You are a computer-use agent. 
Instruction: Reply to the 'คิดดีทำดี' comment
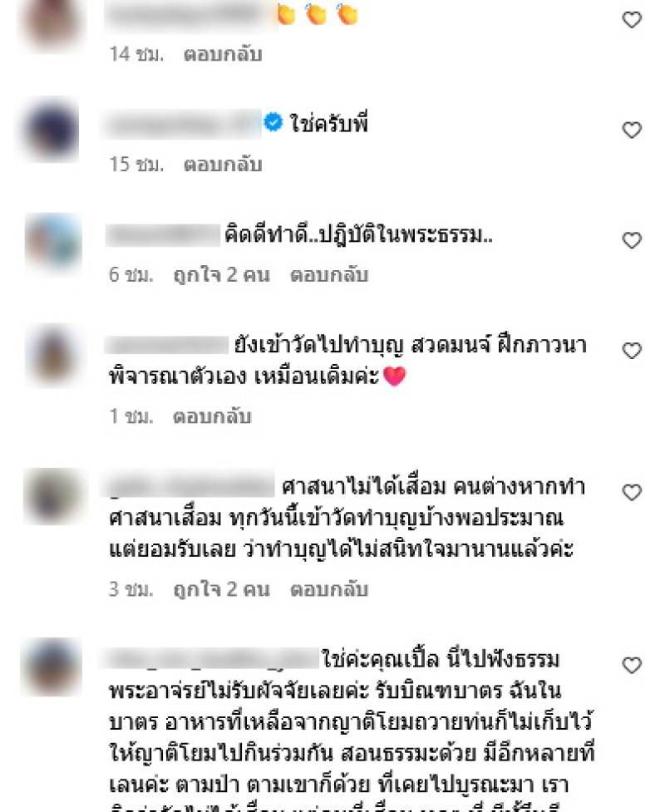coord(329,274)
